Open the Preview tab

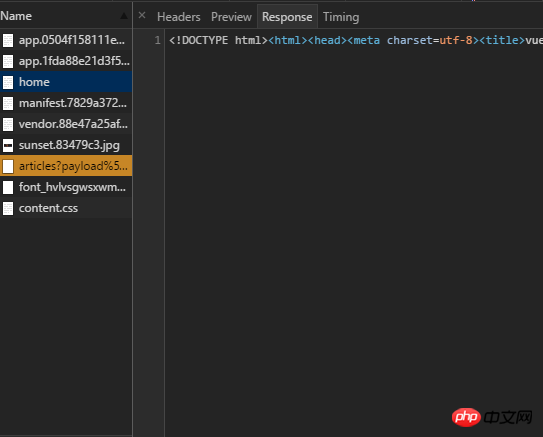tap(231, 17)
